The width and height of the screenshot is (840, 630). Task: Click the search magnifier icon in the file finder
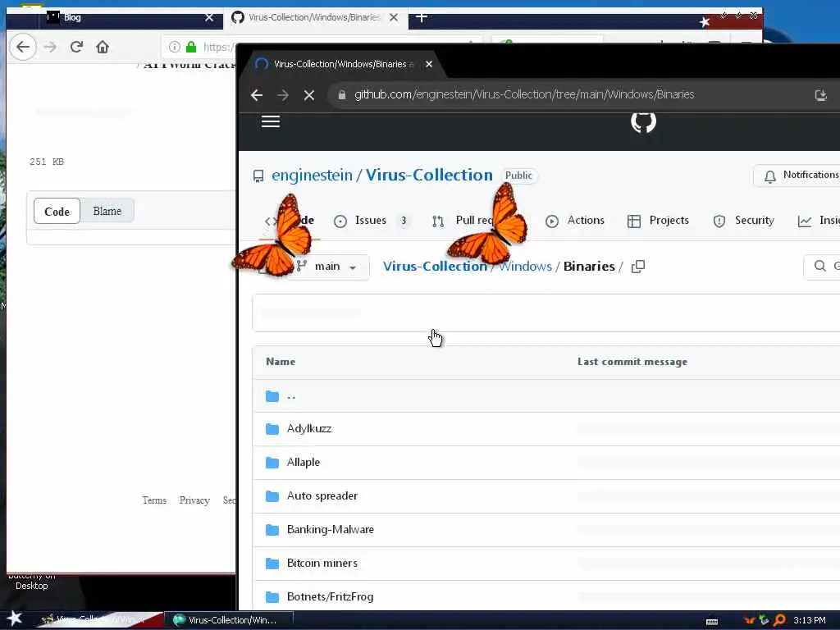[x=819, y=267]
